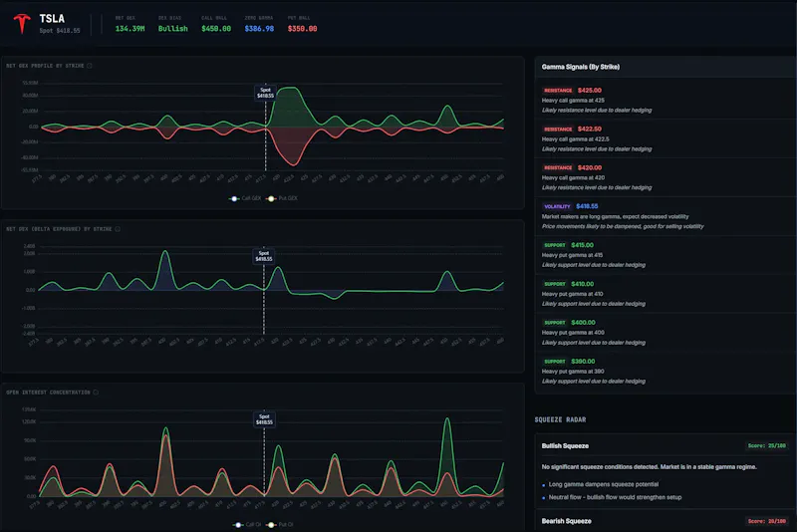Click the $450.00 call wall value

pos(216,29)
